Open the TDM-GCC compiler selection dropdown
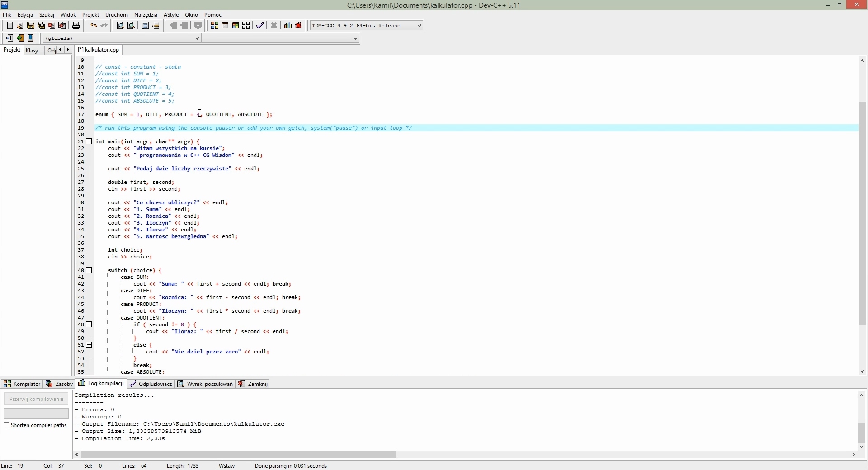868x470 pixels. click(x=419, y=26)
